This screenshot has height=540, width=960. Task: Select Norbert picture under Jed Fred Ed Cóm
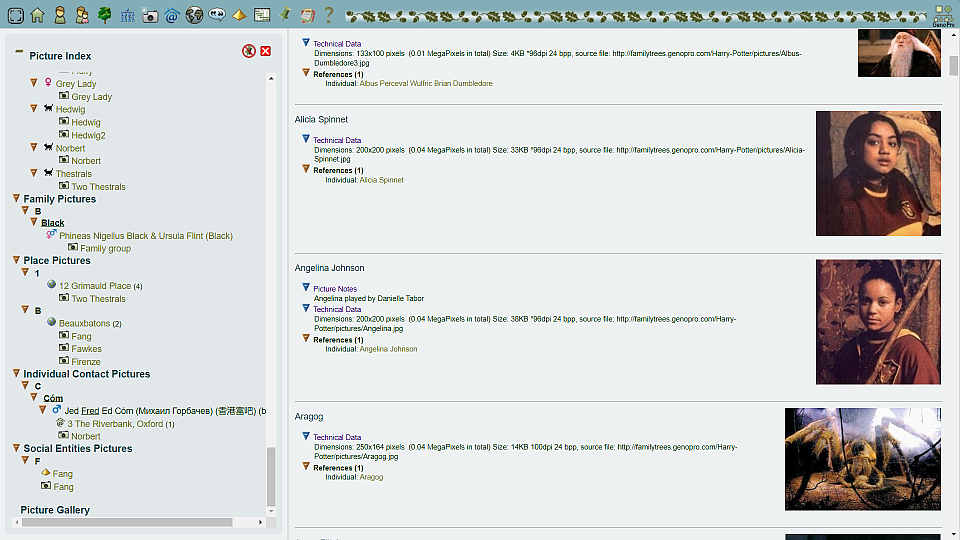coord(86,437)
